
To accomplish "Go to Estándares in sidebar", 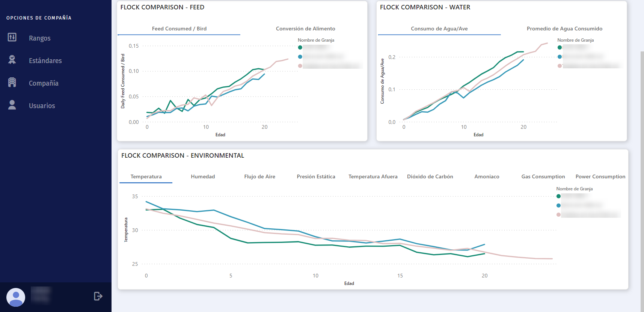I will (45, 60).
